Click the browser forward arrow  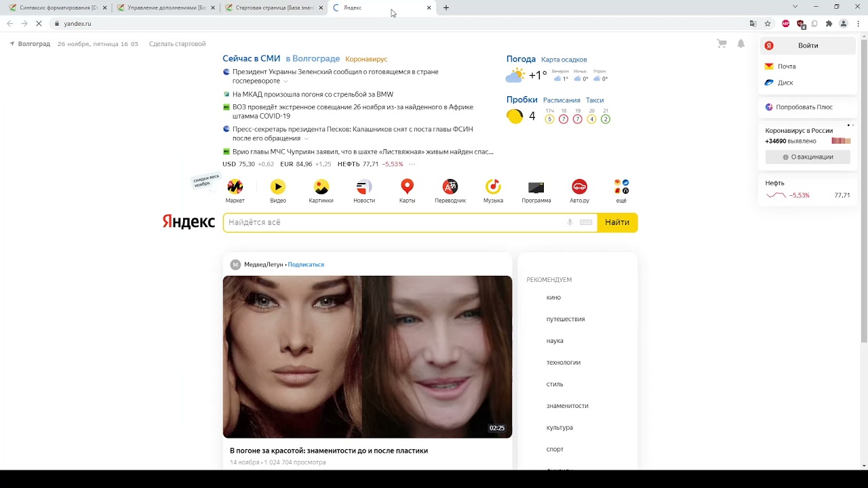point(24,23)
